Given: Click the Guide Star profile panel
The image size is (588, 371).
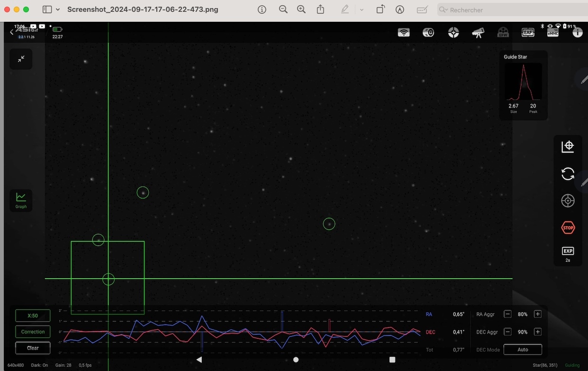Looking at the screenshot, I should [523, 85].
